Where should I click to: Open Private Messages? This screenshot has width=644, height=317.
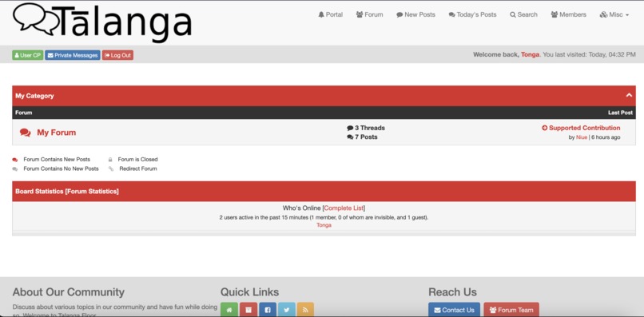(x=73, y=55)
